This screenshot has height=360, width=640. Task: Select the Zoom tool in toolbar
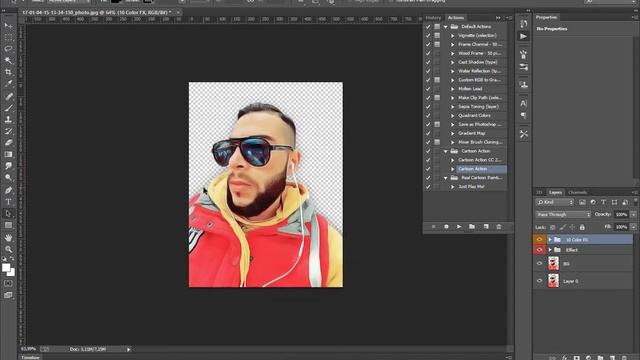tap(8, 249)
